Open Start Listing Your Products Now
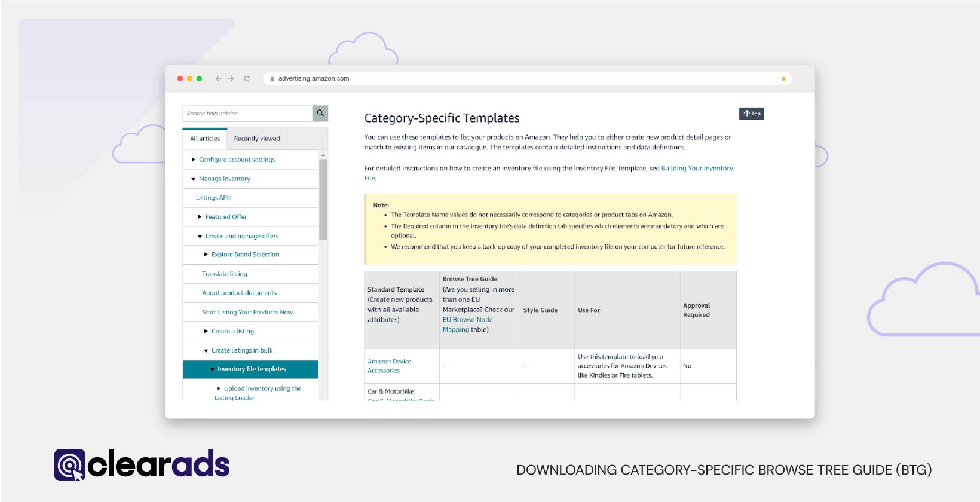The image size is (980, 502). (247, 312)
